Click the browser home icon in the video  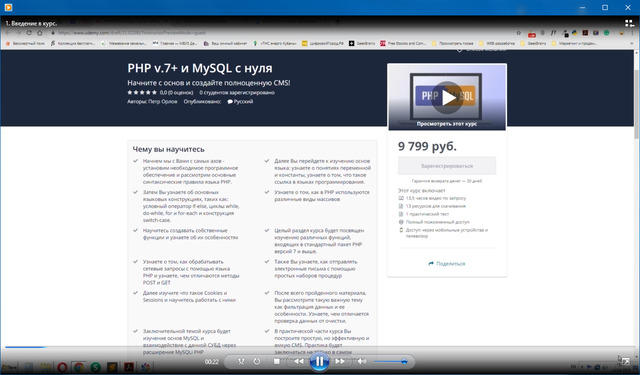point(40,33)
